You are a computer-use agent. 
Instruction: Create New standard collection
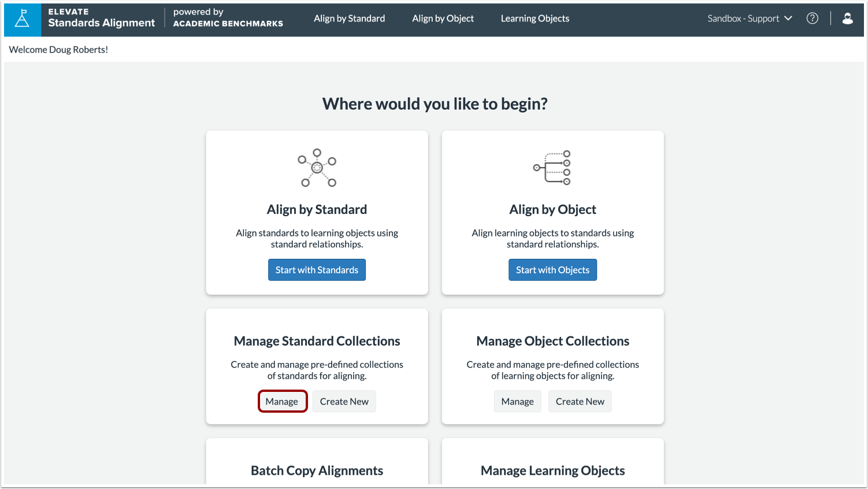pos(344,401)
